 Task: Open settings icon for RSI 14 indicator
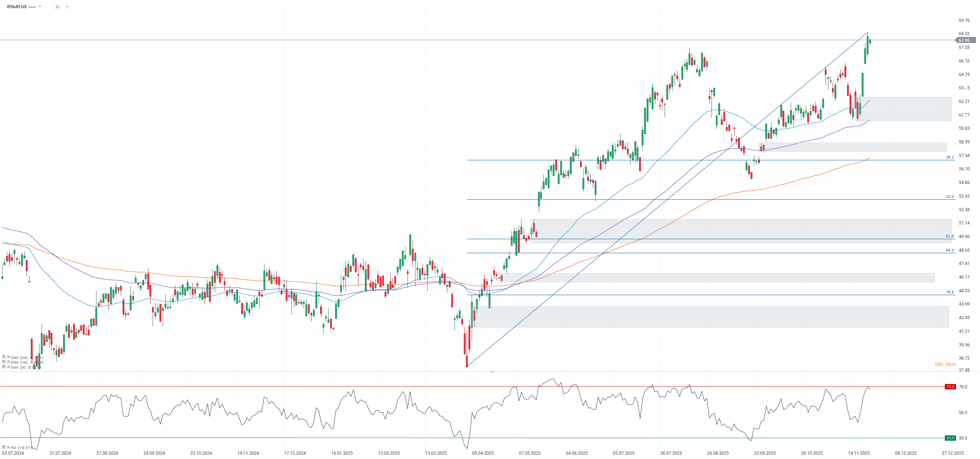[x=4, y=447]
